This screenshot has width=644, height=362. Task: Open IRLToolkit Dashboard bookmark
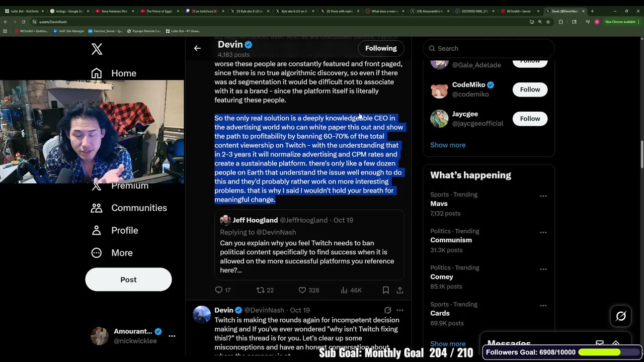pos(32,31)
